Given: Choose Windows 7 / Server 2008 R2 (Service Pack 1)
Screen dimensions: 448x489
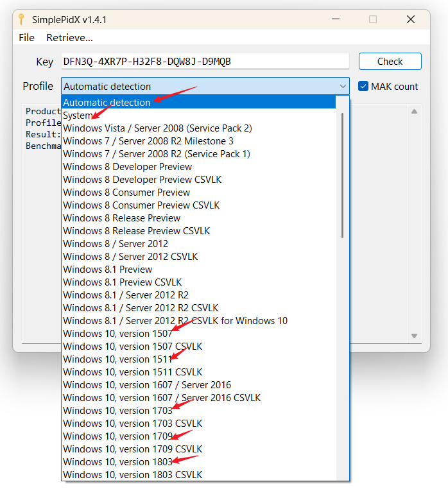Looking at the screenshot, I should coord(198,154).
